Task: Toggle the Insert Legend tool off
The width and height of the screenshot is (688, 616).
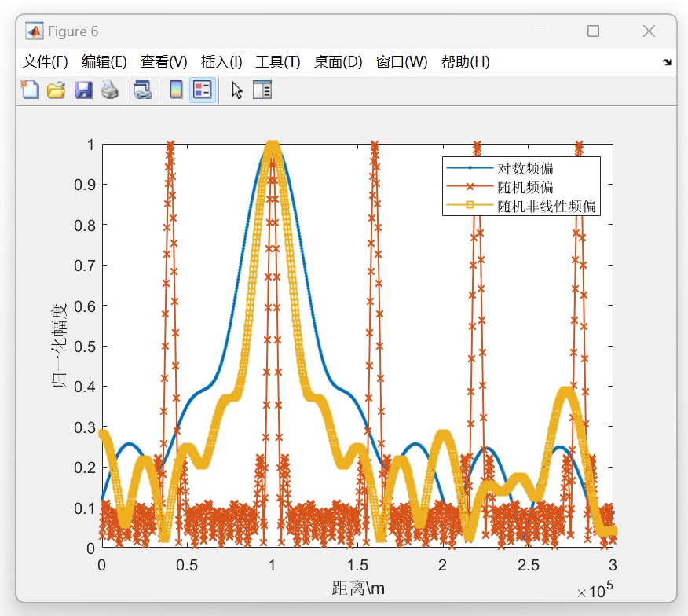Action: 203,90
